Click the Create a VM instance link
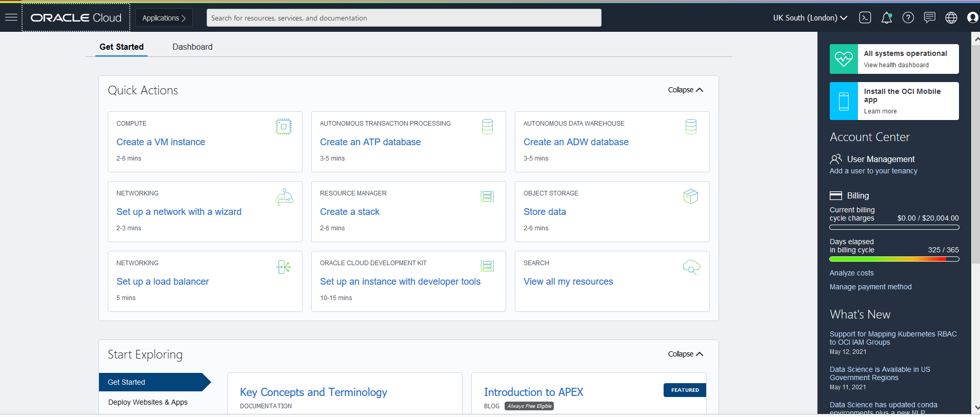 click(x=161, y=142)
